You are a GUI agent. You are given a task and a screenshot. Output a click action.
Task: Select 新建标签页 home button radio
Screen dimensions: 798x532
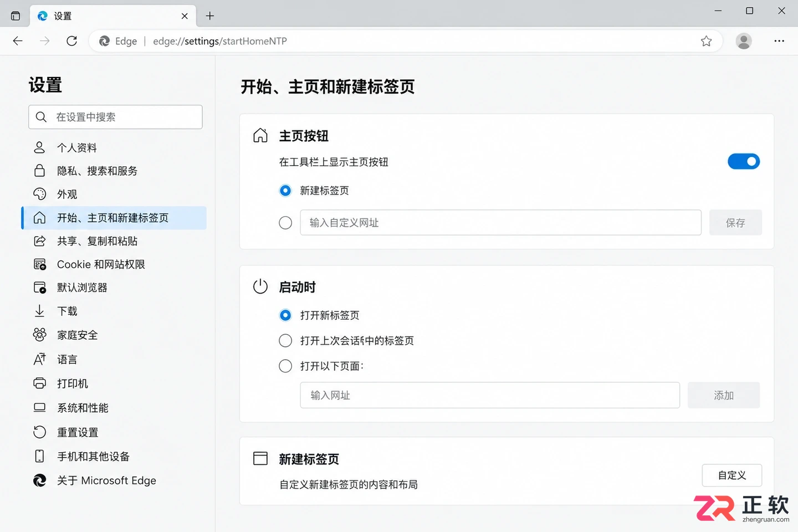pyautogui.click(x=285, y=191)
